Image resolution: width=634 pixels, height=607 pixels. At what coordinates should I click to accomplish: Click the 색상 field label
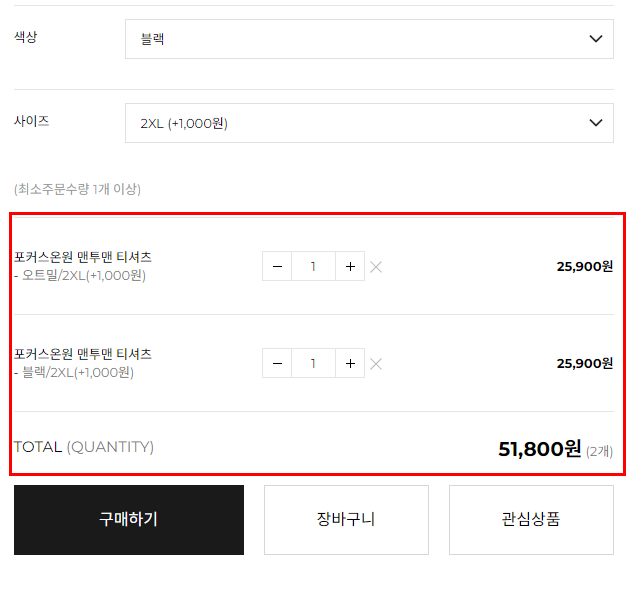(25, 37)
